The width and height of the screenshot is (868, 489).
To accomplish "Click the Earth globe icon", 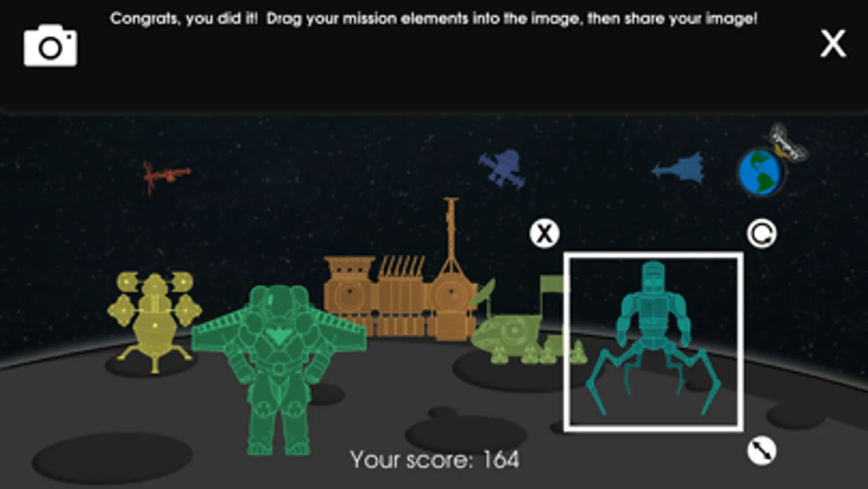I will pyautogui.click(x=761, y=172).
